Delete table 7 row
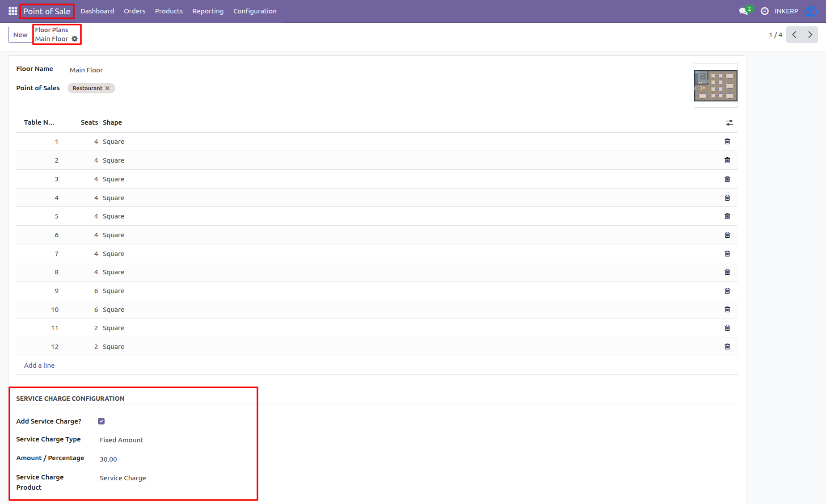This screenshot has height=504, width=826. click(x=727, y=254)
